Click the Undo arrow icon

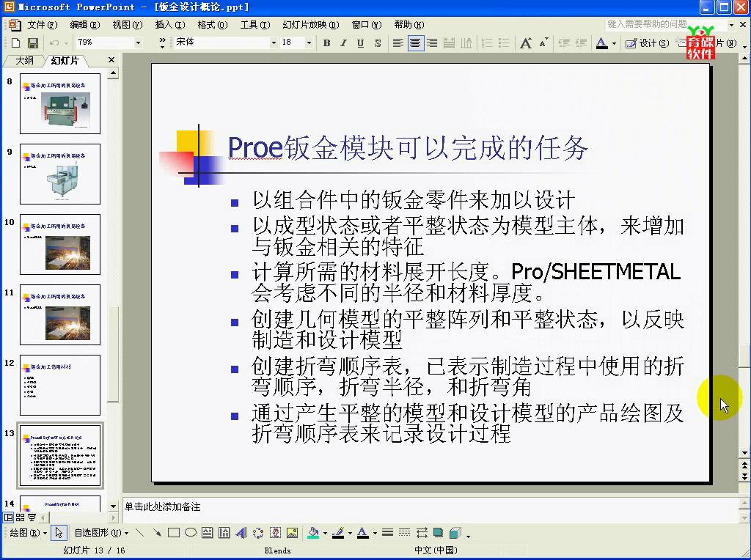coord(54,43)
